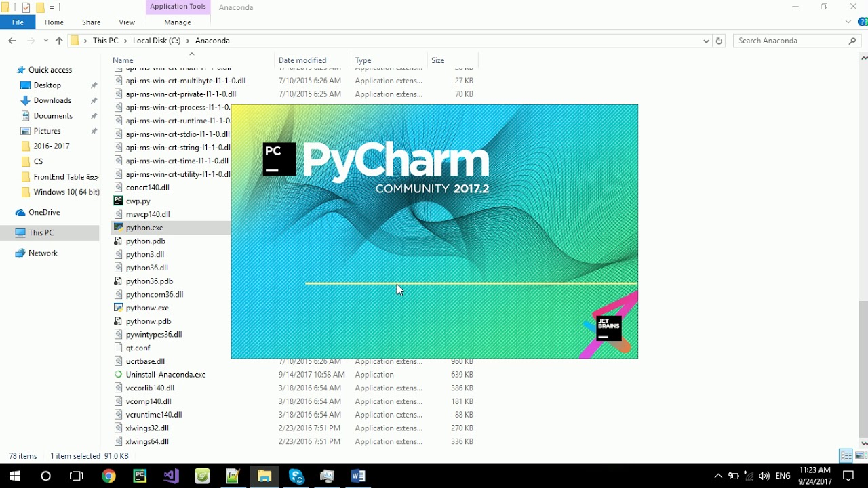Sort files by the Type column
Screen dimensions: 868x488
point(389,60)
